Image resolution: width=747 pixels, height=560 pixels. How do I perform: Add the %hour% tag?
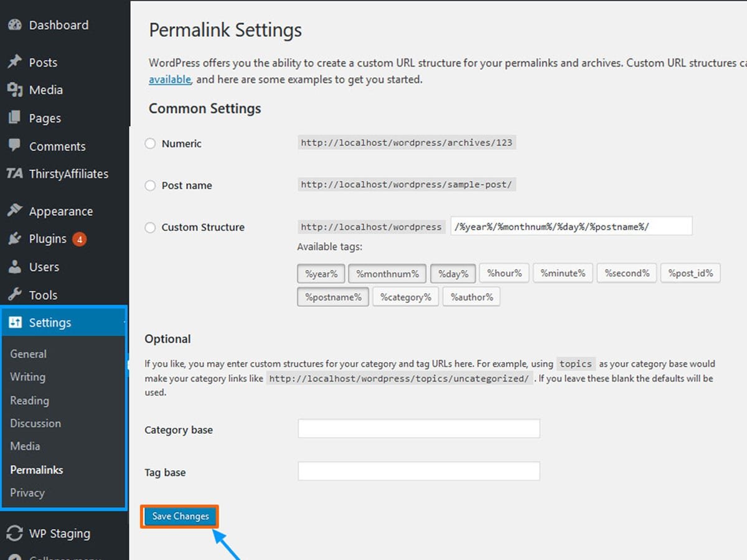click(x=504, y=274)
